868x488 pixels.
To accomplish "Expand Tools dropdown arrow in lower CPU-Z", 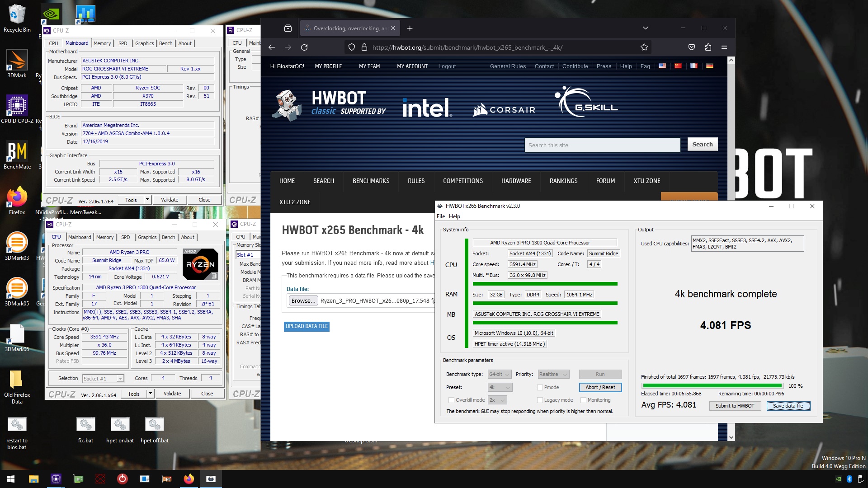I will pos(150,393).
